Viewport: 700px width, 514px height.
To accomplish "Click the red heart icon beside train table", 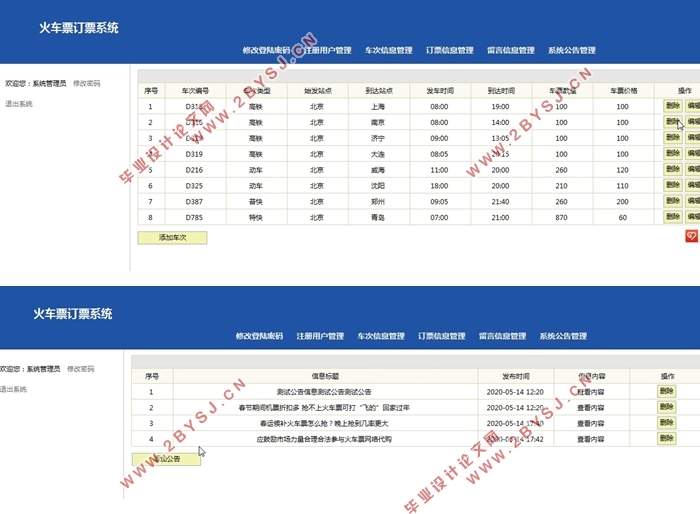I will [x=692, y=236].
